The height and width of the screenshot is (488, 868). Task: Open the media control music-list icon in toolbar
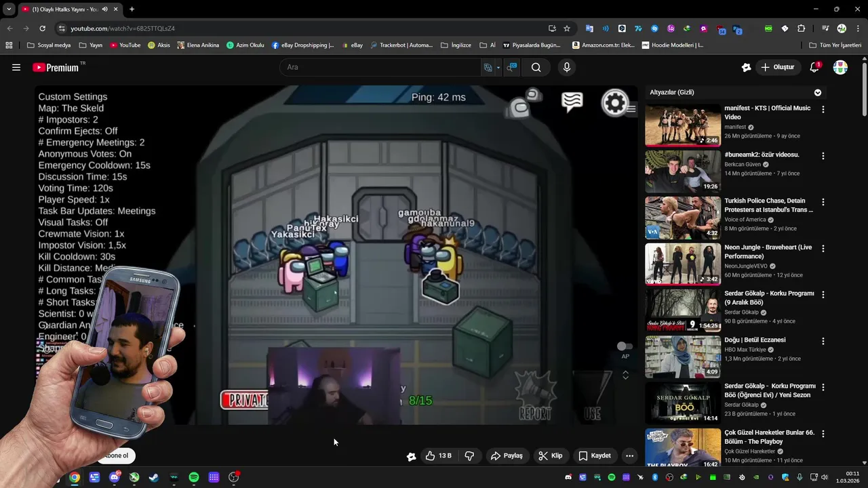click(x=825, y=28)
